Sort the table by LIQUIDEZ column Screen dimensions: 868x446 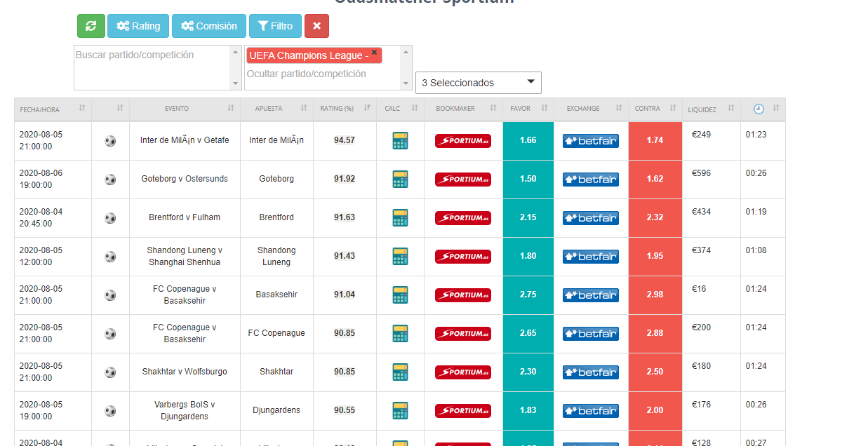coord(712,109)
